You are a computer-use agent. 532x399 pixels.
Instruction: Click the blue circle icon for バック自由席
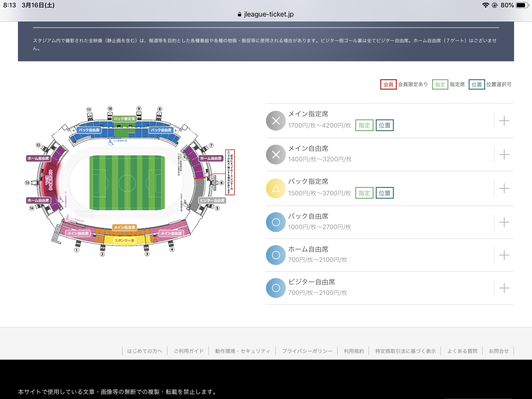coord(276,222)
